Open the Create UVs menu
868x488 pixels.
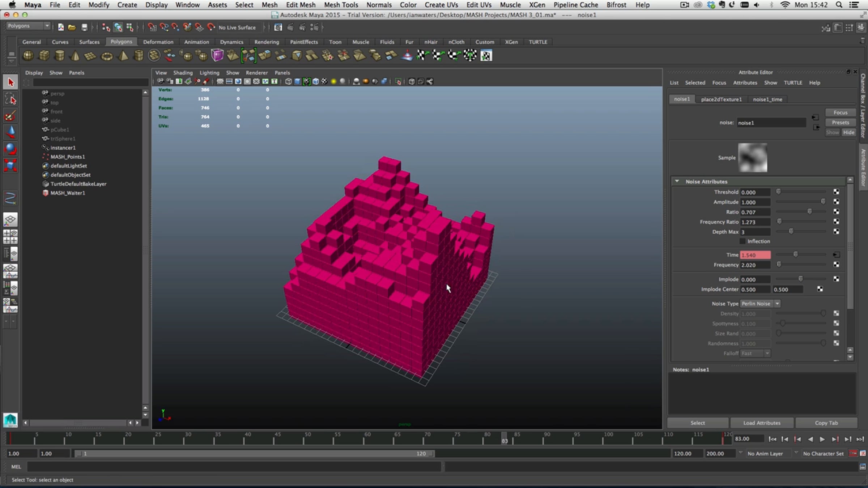(x=441, y=5)
